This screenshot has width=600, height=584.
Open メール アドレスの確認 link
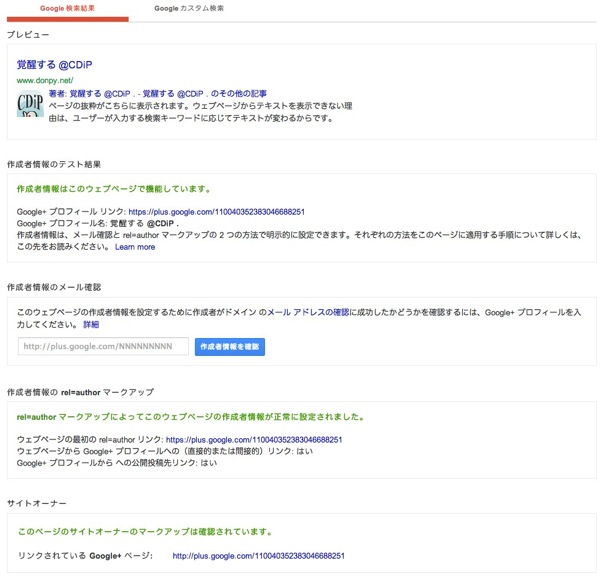click(x=308, y=312)
